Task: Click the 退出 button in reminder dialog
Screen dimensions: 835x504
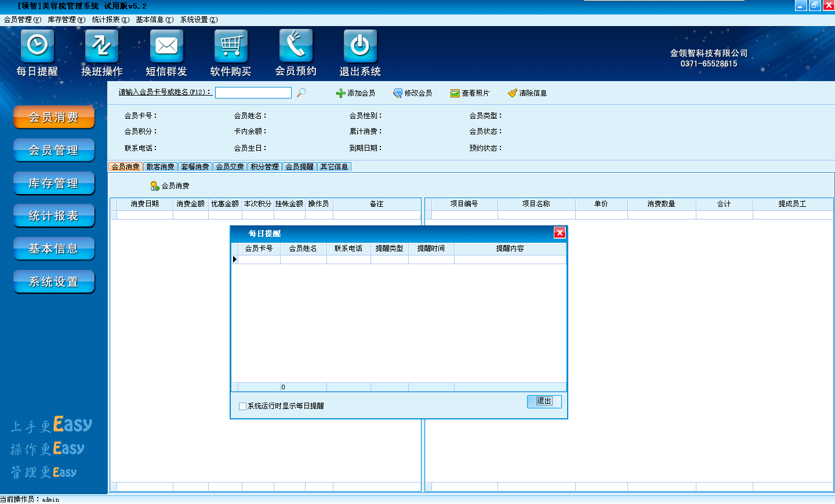Action: pos(544,401)
